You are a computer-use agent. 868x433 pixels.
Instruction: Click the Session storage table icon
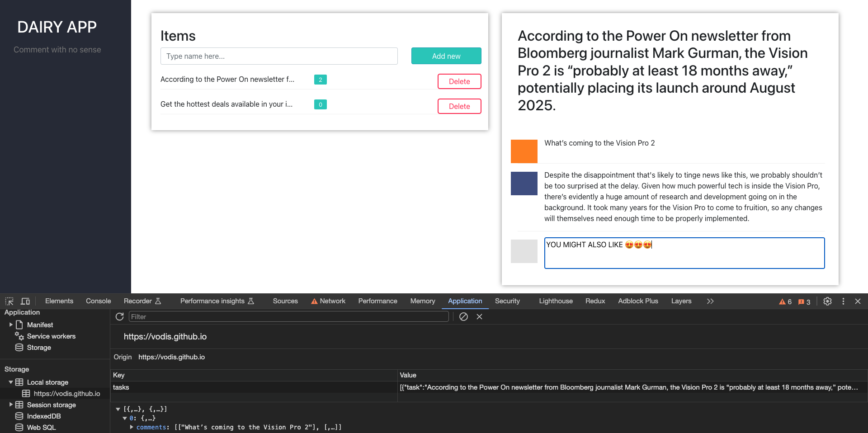point(19,405)
